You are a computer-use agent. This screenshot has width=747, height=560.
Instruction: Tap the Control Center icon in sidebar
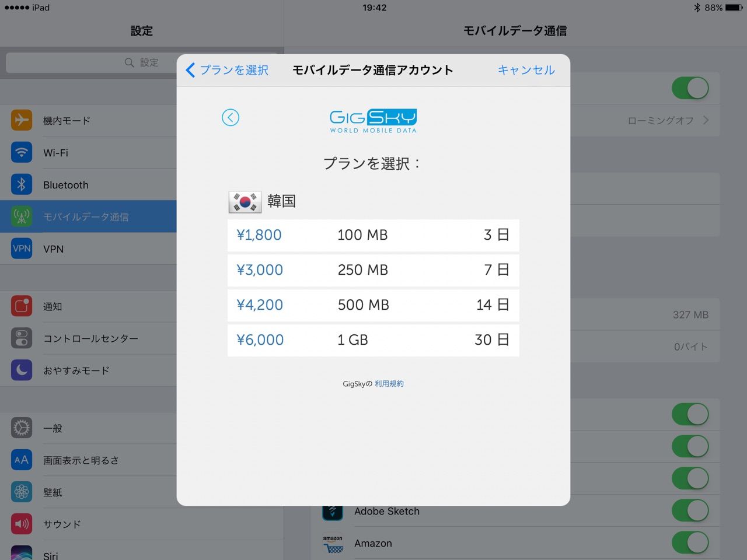point(22,338)
